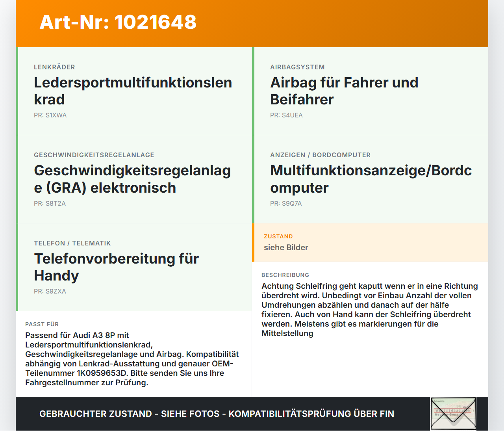Click the PR: S4UEA code
This screenshot has height=431, width=504.
click(x=286, y=115)
